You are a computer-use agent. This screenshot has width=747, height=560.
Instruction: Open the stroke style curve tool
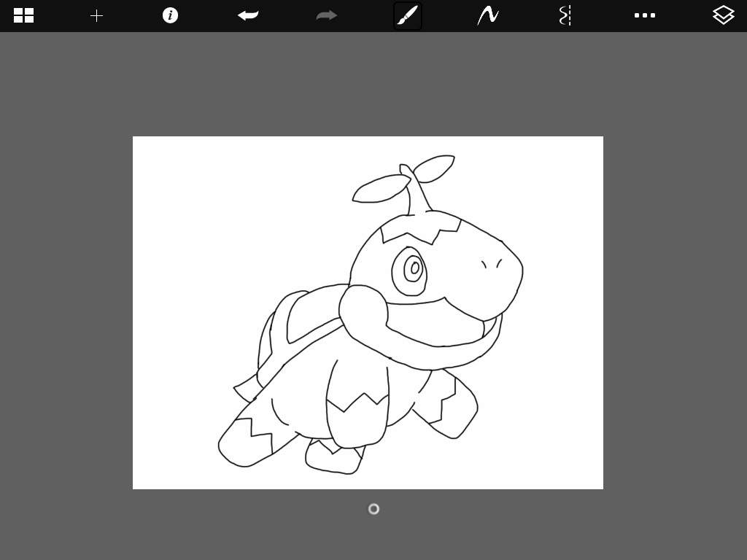click(x=488, y=16)
